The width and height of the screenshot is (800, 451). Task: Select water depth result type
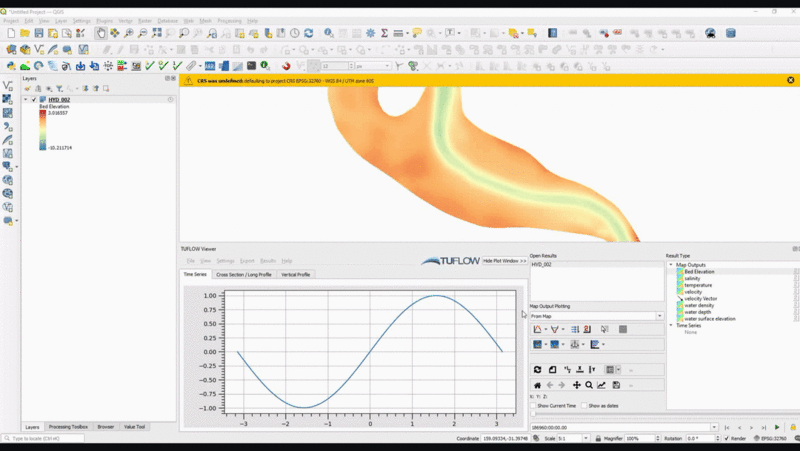pyautogui.click(x=699, y=311)
